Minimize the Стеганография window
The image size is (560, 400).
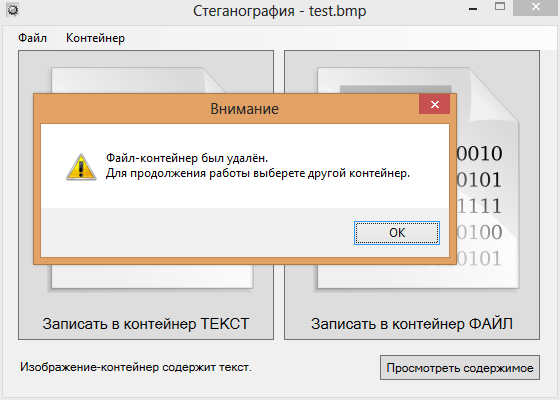coord(473,8)
